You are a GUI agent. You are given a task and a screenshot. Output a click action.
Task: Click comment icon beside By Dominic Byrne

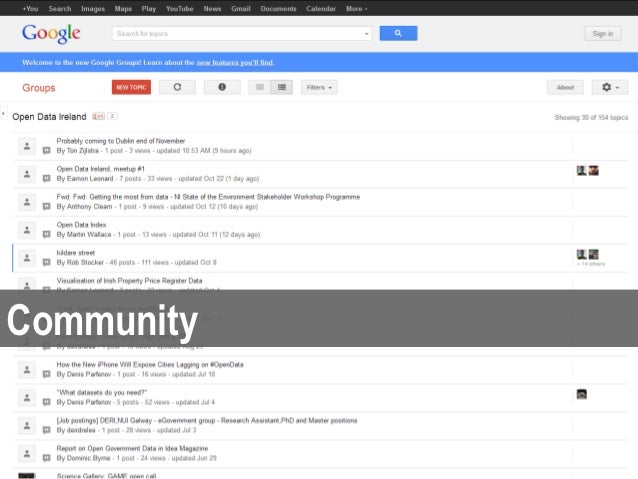coord(47,458)
